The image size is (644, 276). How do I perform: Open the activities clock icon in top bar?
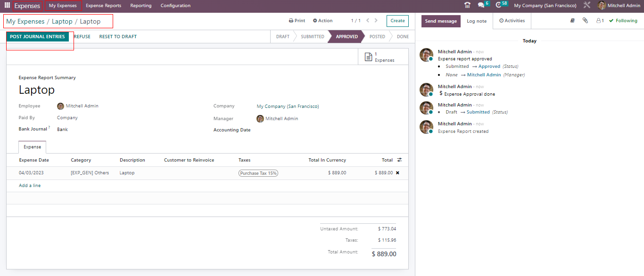(x=499, y=6)
